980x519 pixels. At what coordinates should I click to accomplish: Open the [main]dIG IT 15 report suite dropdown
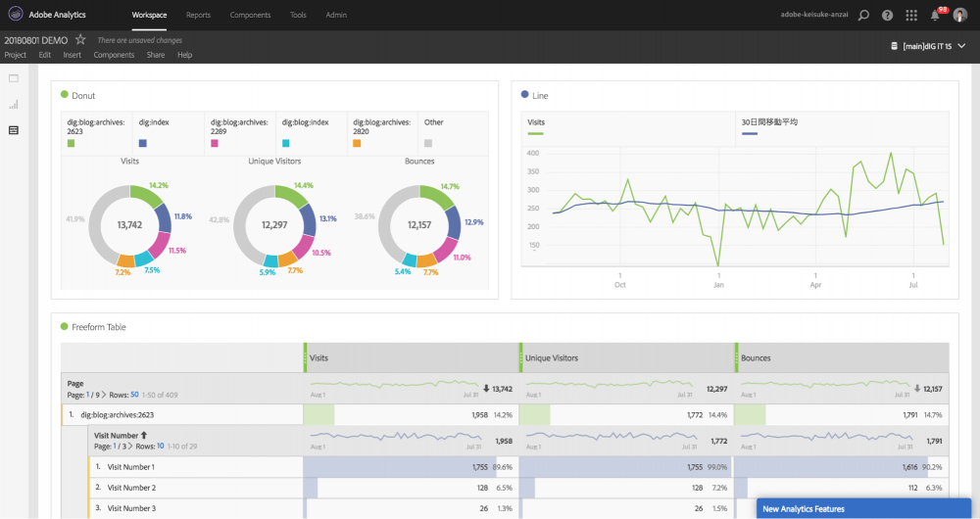(x=932, y=46)
